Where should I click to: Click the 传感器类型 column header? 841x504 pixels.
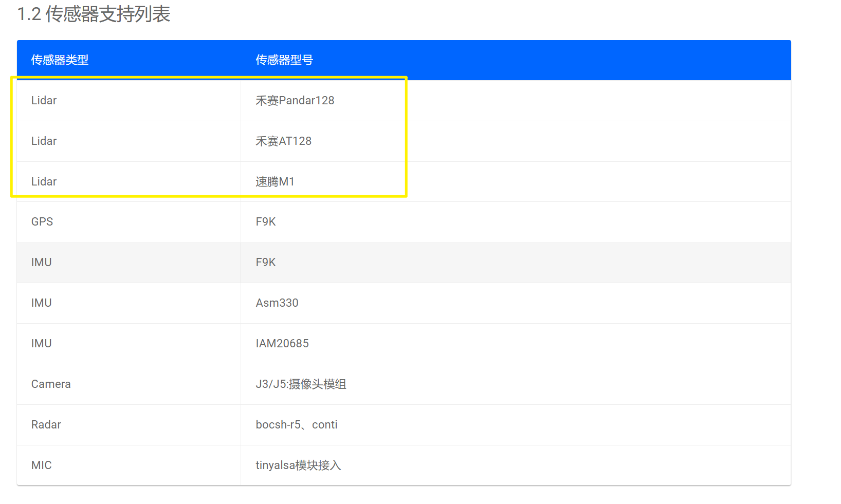point(60,60)
